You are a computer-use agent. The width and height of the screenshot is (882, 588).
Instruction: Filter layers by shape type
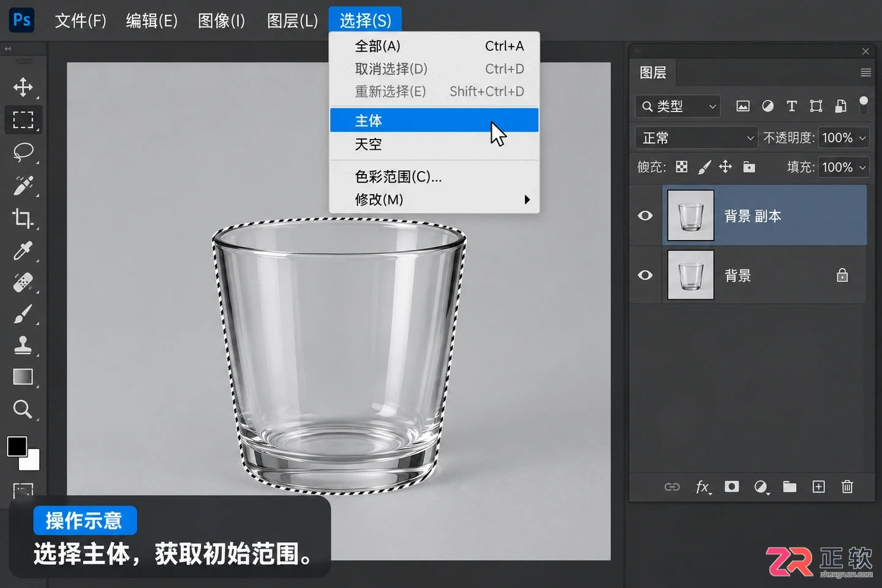click(816, 107)
